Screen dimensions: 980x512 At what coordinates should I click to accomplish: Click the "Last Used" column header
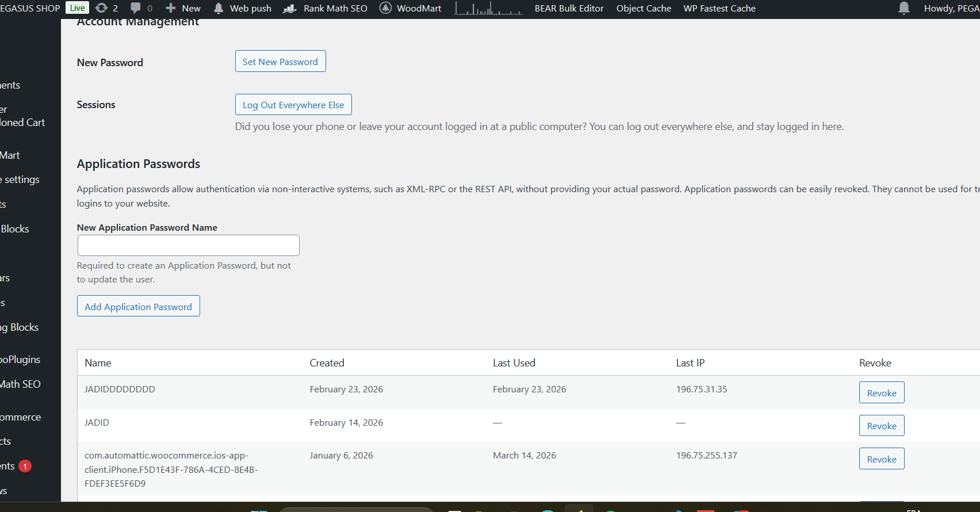(514, 362)
